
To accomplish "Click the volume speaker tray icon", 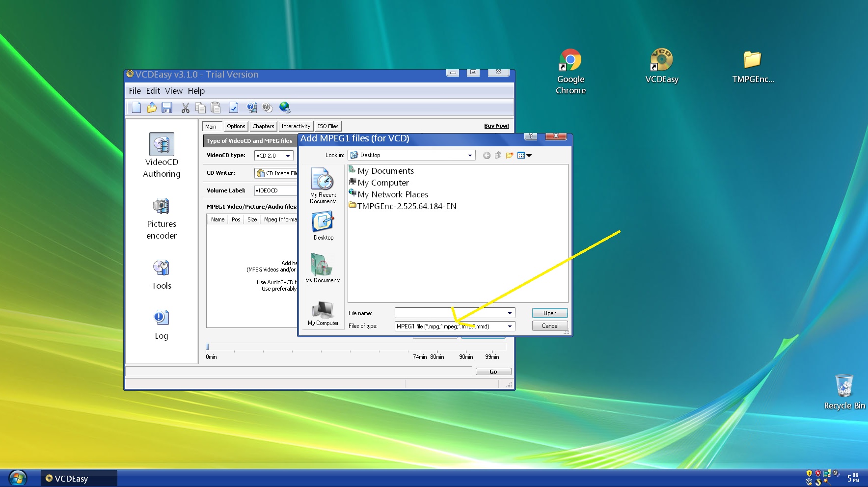I will click(x=836, y=474).
